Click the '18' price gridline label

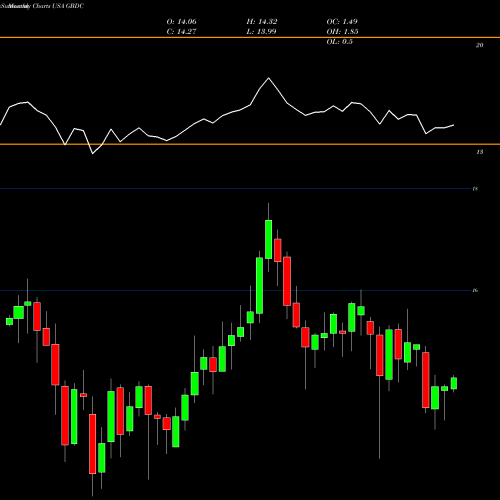(x=475, y=189)
